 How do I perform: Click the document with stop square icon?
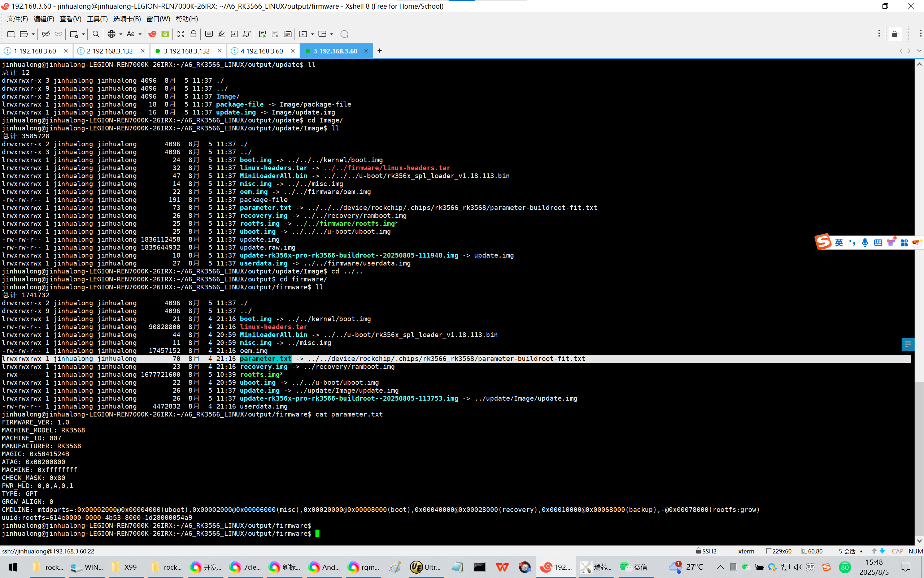(x=275, y=34)
